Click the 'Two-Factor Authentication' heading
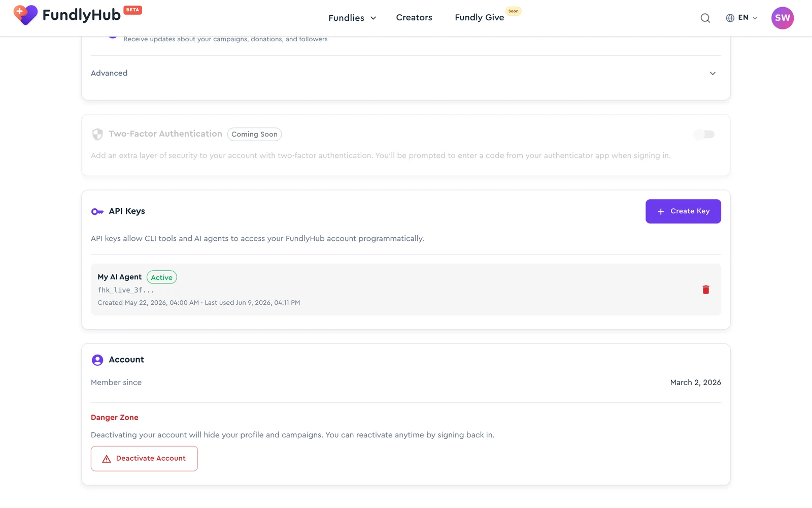The width and height of the screenshot is (812, 508). (165, 134)
